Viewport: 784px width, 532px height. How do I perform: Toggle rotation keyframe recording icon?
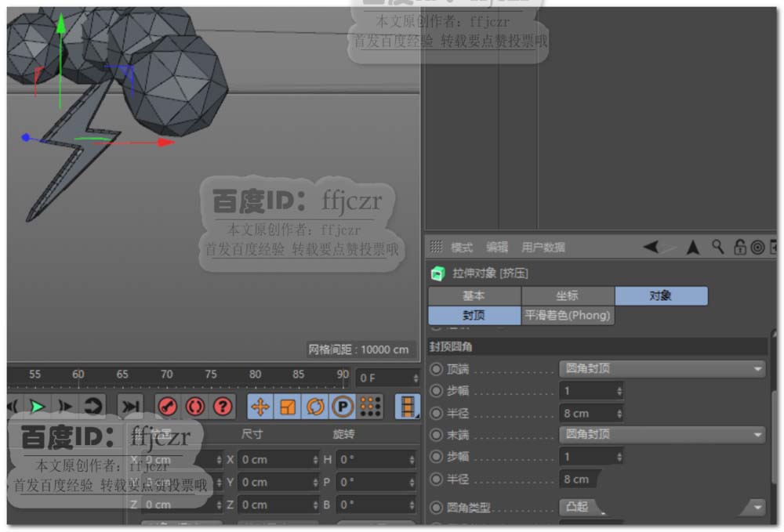tap(315, 407)
